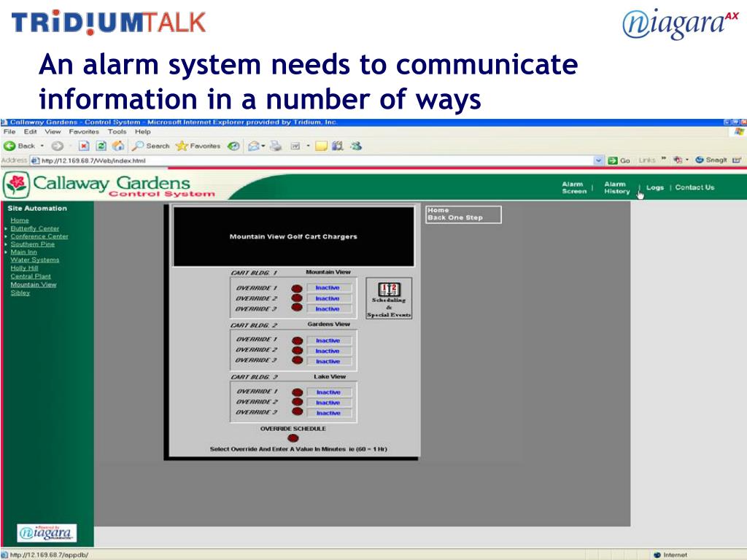Open the Scheduling & Special Events icon
This screenshot has height=560, width=747.
pos(389,299)
